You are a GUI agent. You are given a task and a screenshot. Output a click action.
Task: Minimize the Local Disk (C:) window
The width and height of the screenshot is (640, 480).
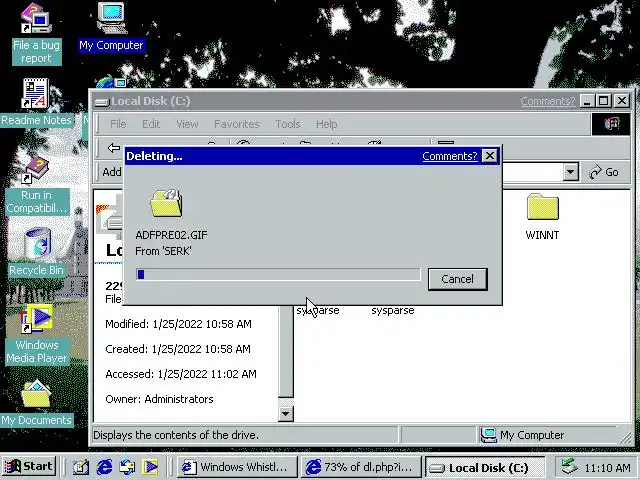pos(587,101)
